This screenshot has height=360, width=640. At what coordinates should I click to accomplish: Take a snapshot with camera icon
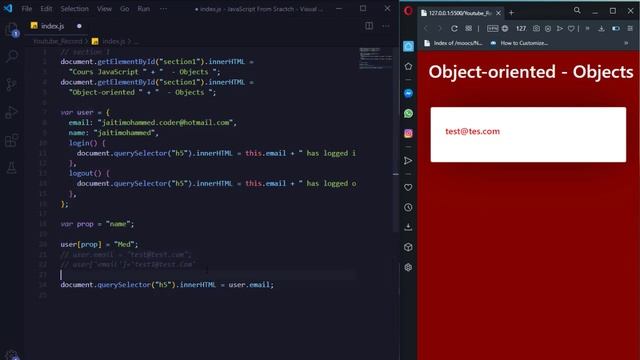tap(536, 28)
